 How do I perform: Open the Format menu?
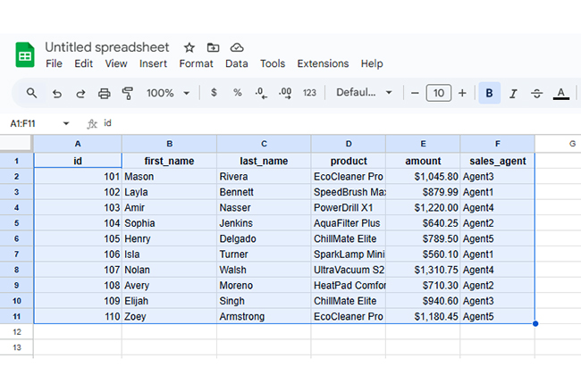(196, 63)
